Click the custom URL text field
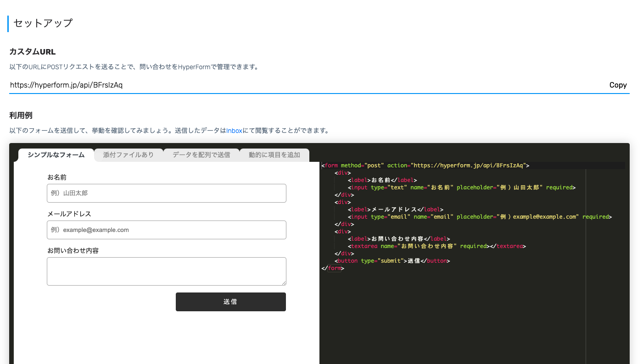The image size is (643, 364). [303, 85]
